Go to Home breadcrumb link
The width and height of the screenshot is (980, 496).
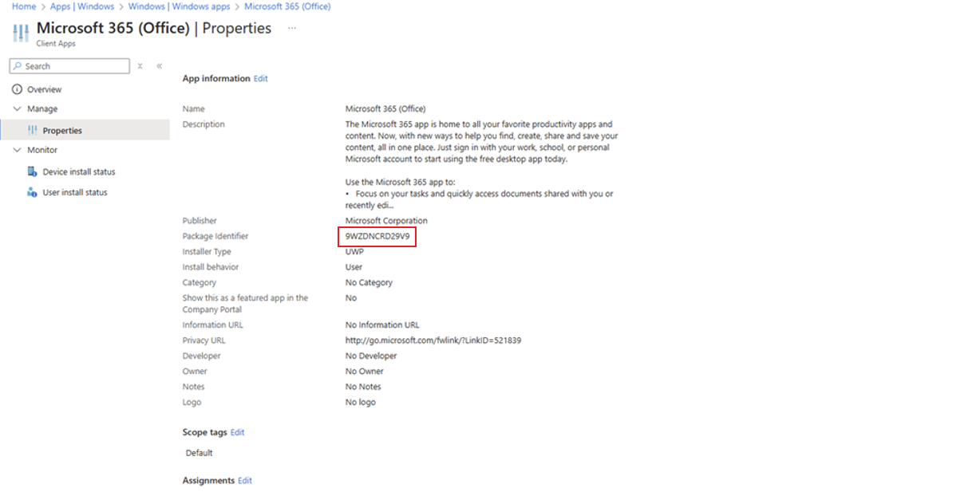click(x=23, y=6)
